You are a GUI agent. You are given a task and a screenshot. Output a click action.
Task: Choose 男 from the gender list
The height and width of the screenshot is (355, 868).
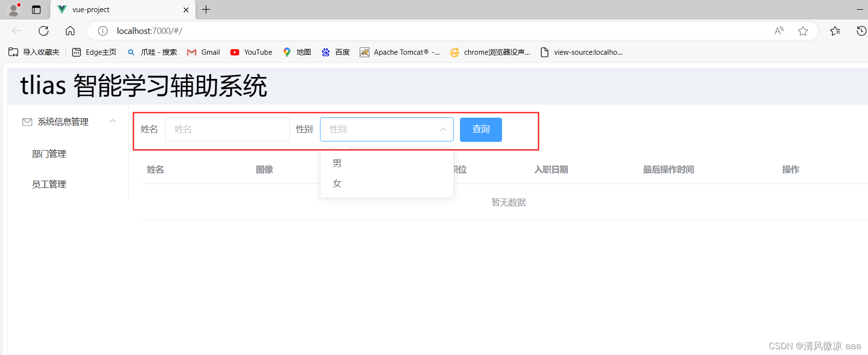[x=387, y=163]
